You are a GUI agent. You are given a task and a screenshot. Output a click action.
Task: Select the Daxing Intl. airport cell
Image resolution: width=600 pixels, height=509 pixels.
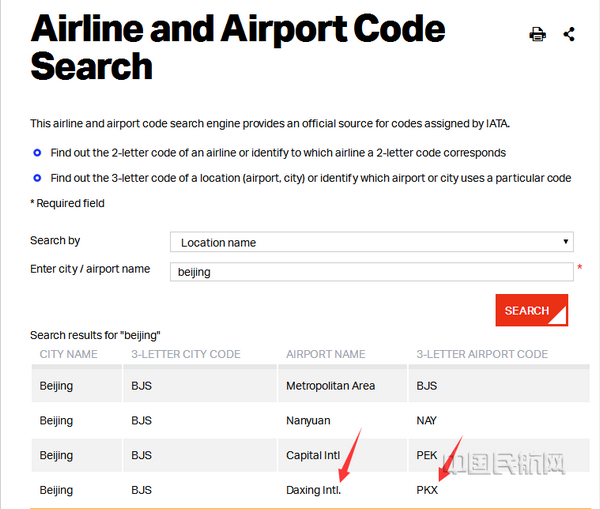pos(314,490)
